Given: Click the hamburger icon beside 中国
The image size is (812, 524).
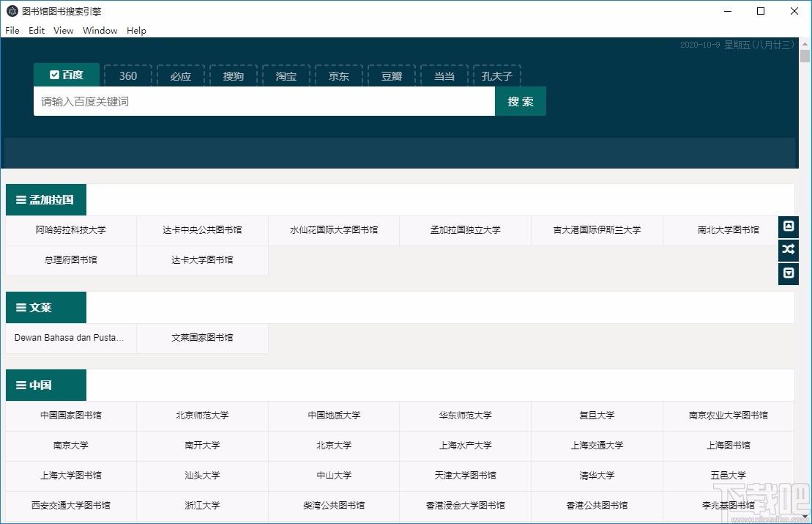Looking at the screenshot, I should tap(21, 385).
